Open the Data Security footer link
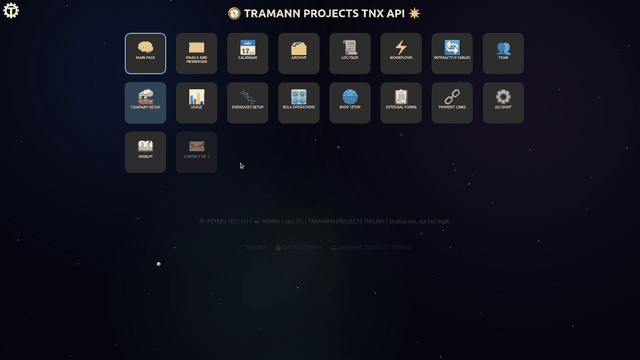Screen dimensions: 640x360 coord(299,247)
